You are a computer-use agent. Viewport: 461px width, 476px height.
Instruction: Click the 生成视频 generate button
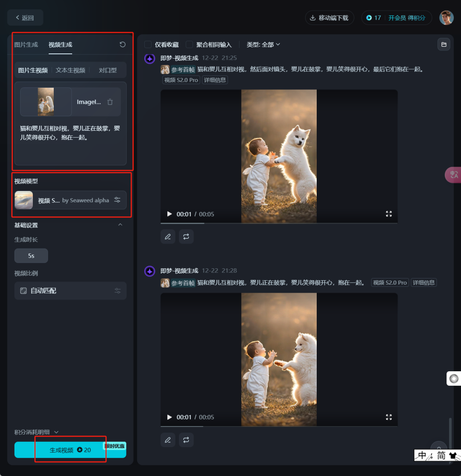(70, 450)
